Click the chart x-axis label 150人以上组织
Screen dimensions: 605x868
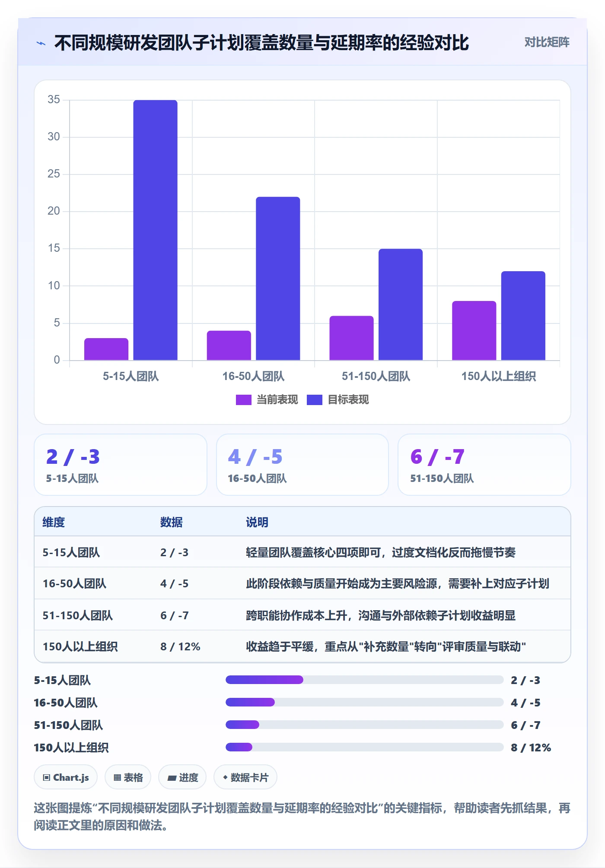pyautogui.click(x=499, y=376)
